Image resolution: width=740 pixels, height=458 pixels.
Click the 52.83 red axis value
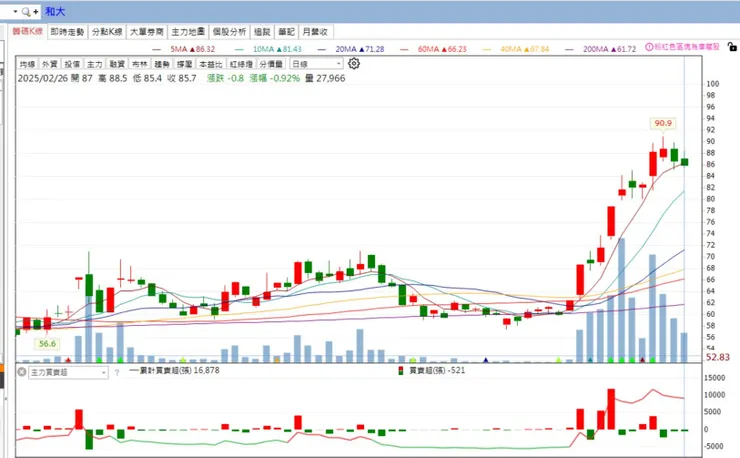pyautogui.click(x=717, y=357)
